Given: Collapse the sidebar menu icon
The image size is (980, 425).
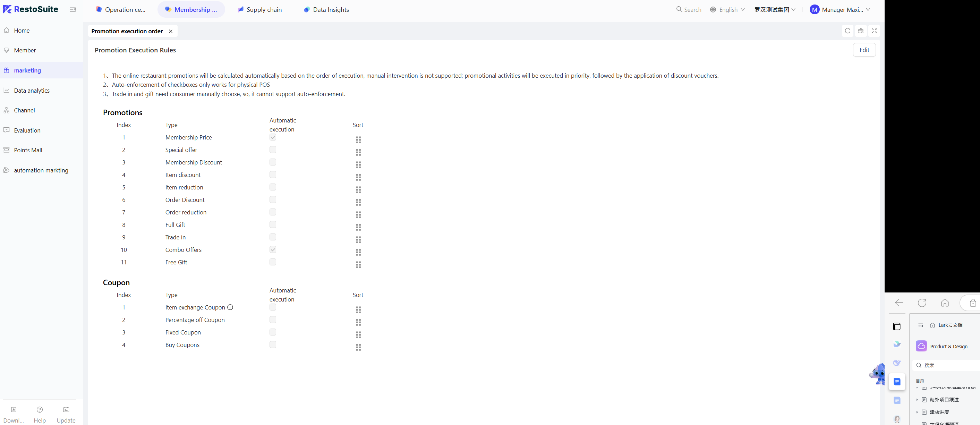Looking at the screenshot, I should point(73,9).
